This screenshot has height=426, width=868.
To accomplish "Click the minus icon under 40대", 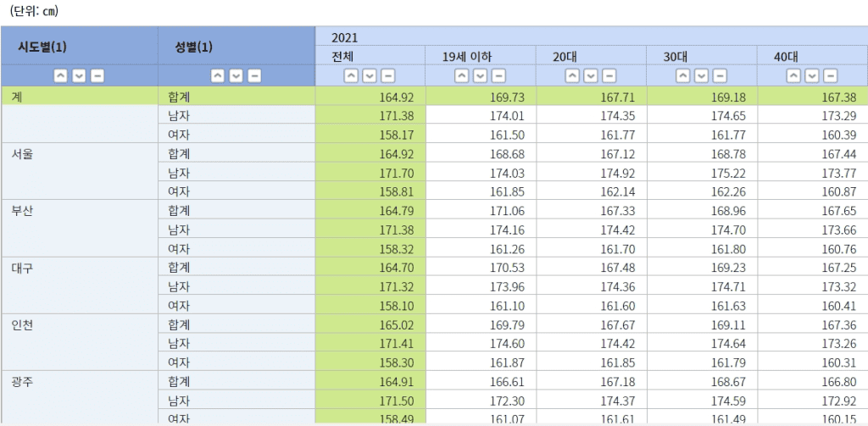I will (830, 76).
